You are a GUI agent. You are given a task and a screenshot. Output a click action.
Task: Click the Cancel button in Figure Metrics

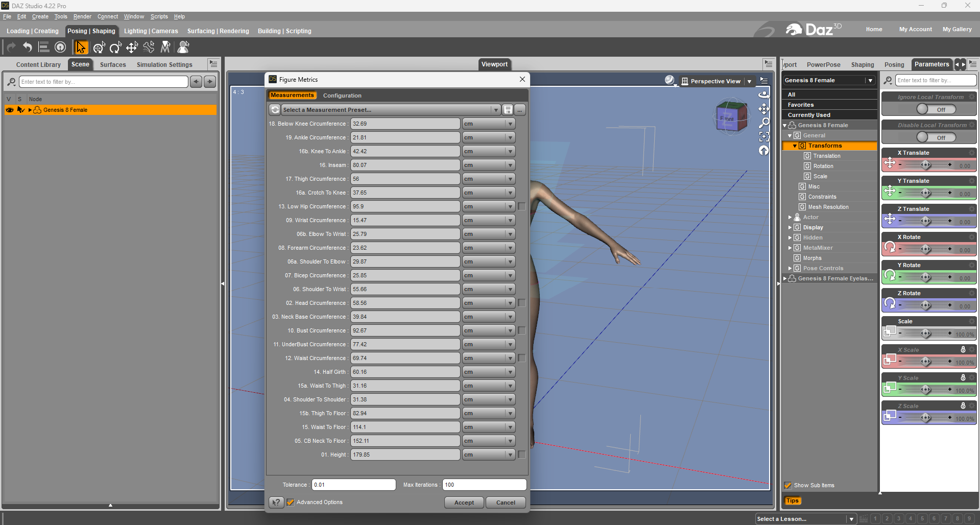506,503
